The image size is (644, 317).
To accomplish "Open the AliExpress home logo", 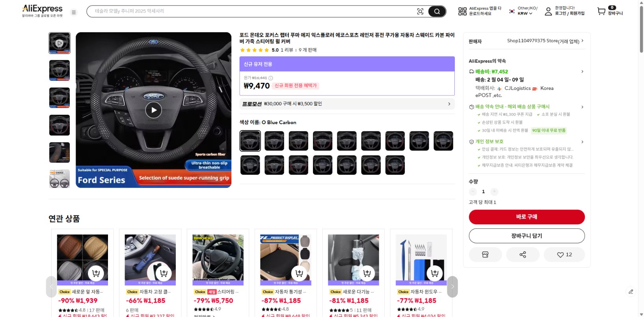I will pos(42,11).
